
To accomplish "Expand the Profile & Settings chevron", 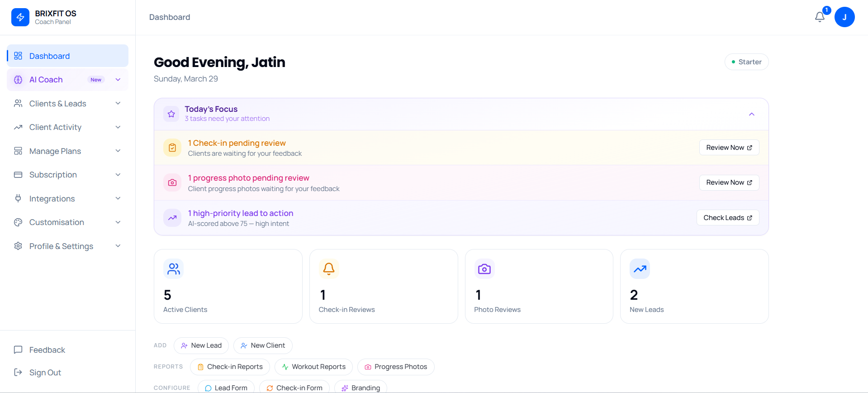I will click(x=118, y=246).
